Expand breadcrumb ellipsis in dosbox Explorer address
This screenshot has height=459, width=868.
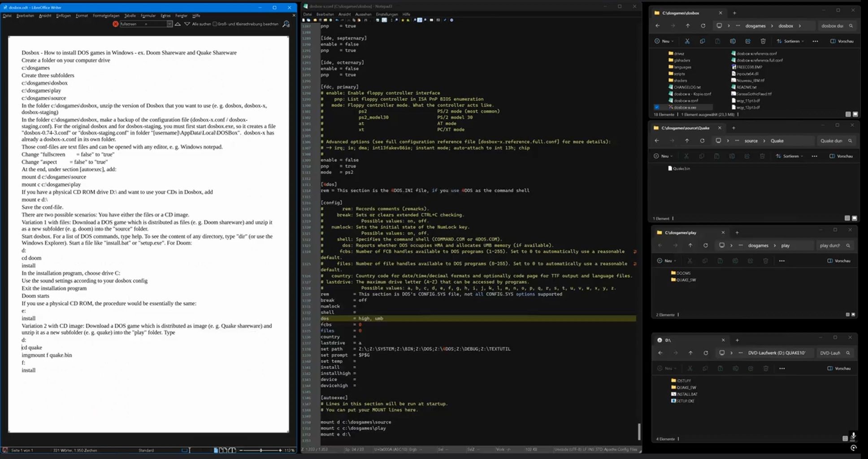coord(738,26)
